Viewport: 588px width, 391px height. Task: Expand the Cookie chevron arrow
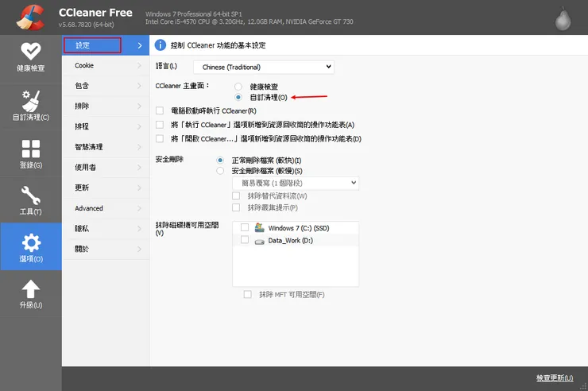[x=139, y=66]
